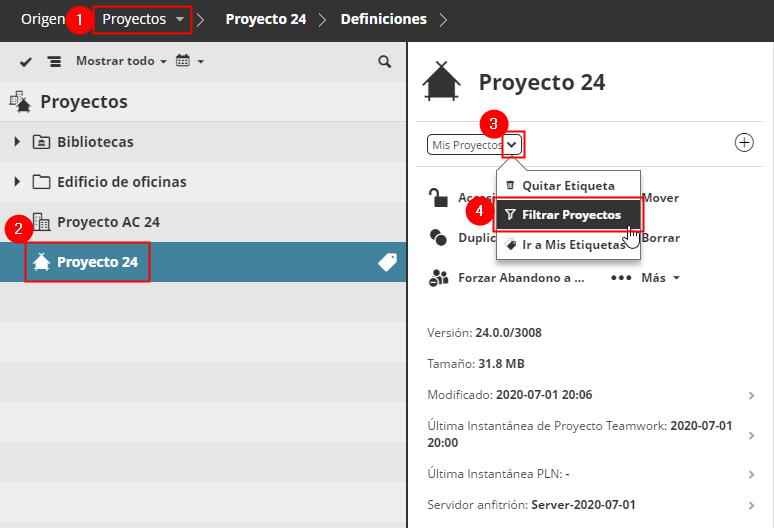Viewport: 774px width, 528px height.
Task: Select Proyecto 24 breadcrumb item
Action: (x=266, y=19)
